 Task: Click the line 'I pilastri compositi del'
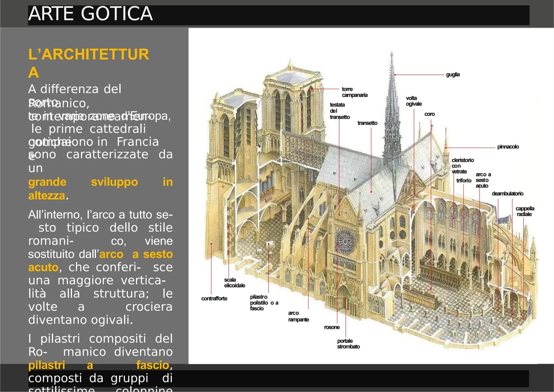(101, 339)
